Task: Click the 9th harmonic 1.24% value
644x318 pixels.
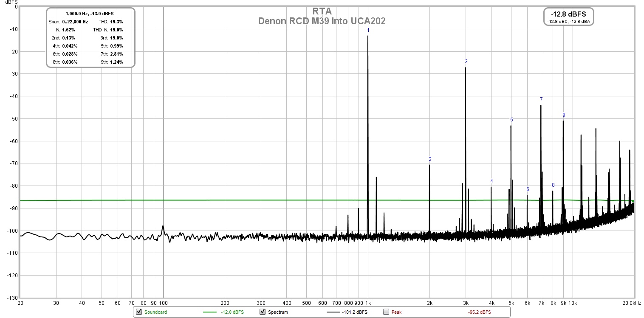Action: [116, 62]
